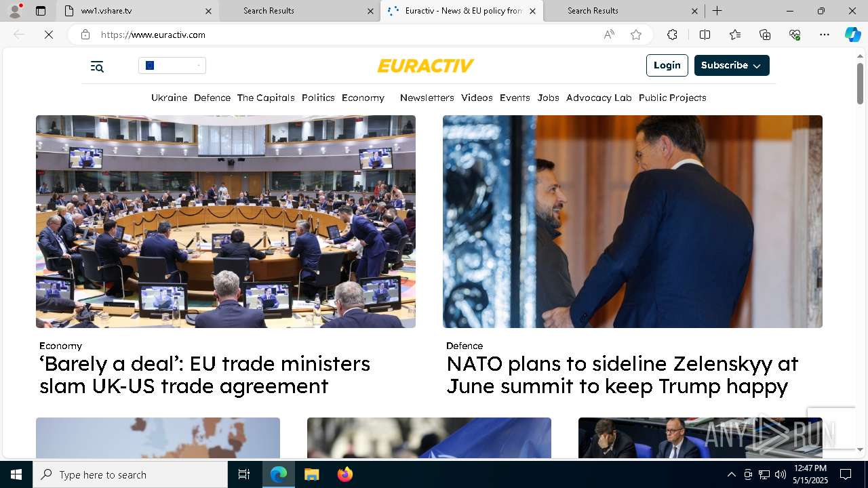Open Politics section
The image size is (868, 488).
coord(318,98)
